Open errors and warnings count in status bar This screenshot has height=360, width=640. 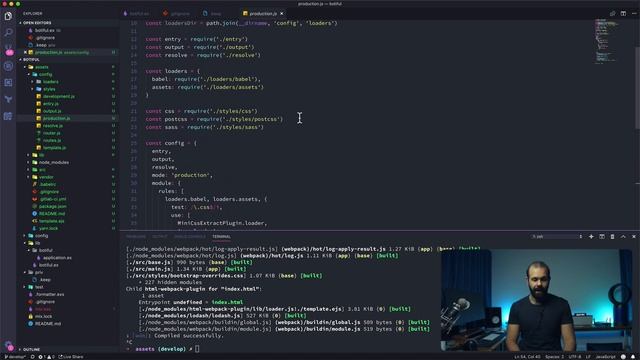(46, 357)
